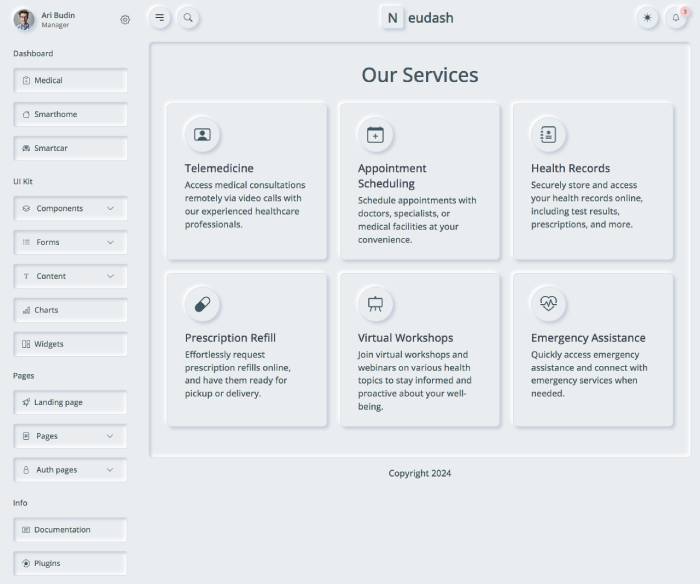The width and height of the screenshot is (700, 584).
Task: Click the Our Services title
Action: click(x=420, y=75)
